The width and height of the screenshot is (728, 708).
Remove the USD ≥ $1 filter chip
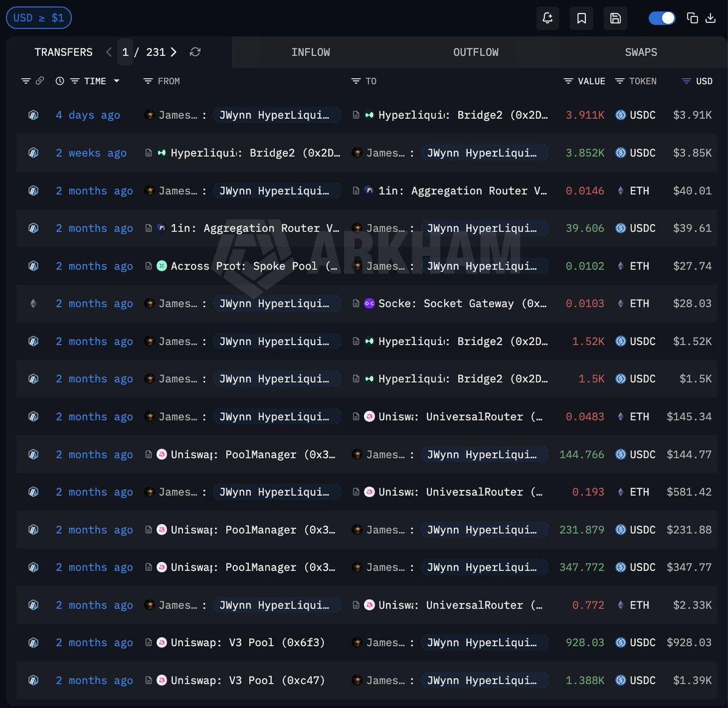[x=39, y=18]
